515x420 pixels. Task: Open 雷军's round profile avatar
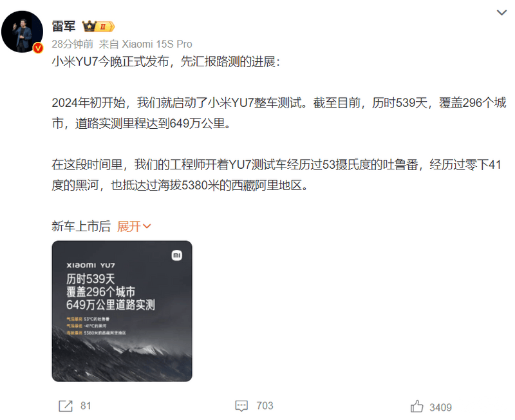click(x=22, y=32)
